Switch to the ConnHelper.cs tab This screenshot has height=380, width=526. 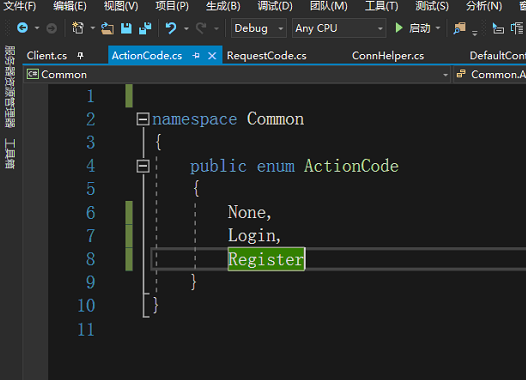[x=388, y=56]
